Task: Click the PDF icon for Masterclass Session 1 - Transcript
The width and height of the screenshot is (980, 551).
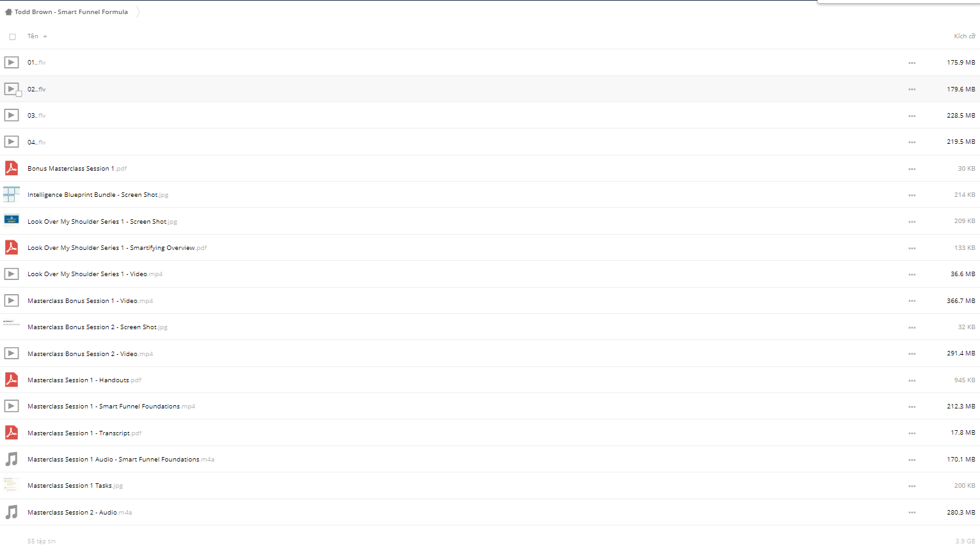Action: 12,433
